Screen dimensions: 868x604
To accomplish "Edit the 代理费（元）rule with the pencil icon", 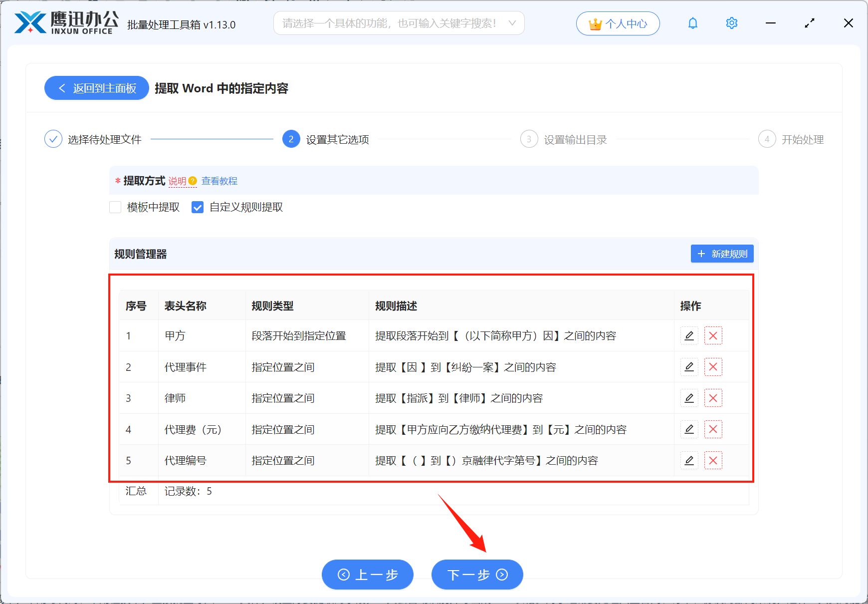I will 689,429.
